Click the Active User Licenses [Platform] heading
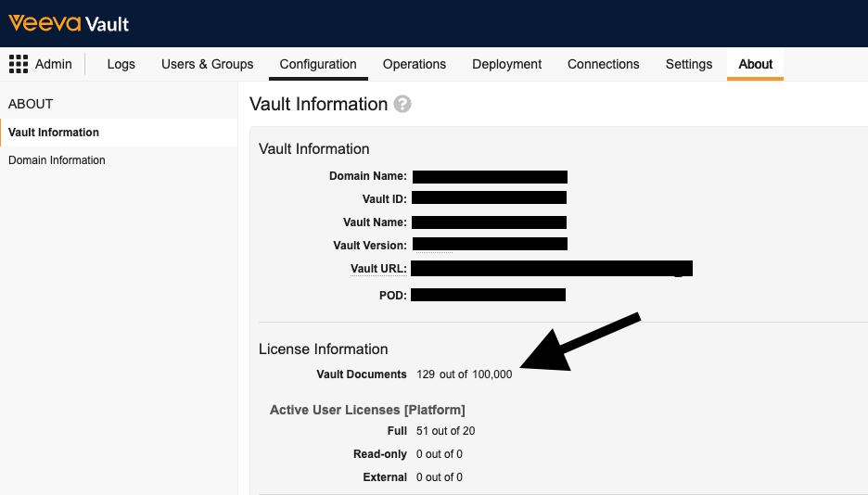This screenshot has width=868, height=495. tap(367, 410)
